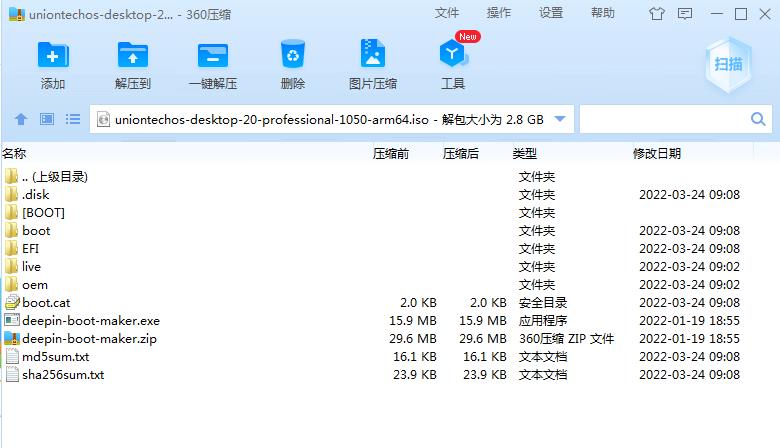780x448 pixels.
Task: Select the boot folder name
Action: tap(36, 231)
